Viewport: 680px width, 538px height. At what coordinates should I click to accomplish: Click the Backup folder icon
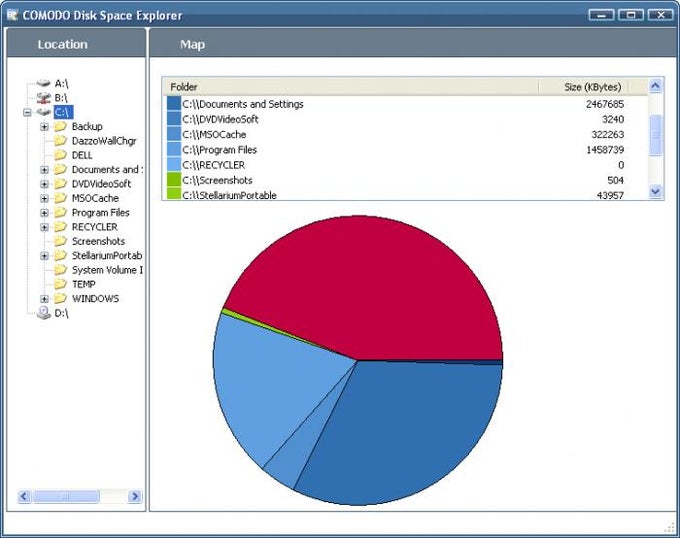60,126
